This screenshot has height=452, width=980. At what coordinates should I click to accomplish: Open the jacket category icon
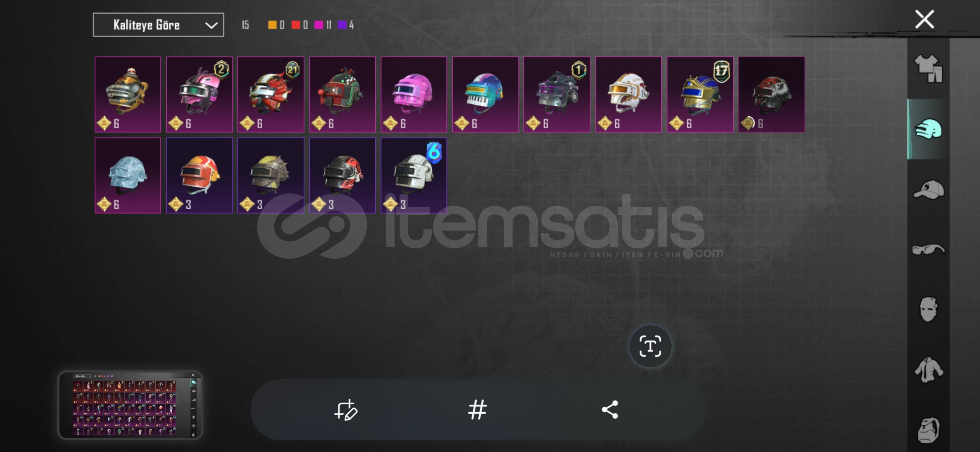[928, 370]
